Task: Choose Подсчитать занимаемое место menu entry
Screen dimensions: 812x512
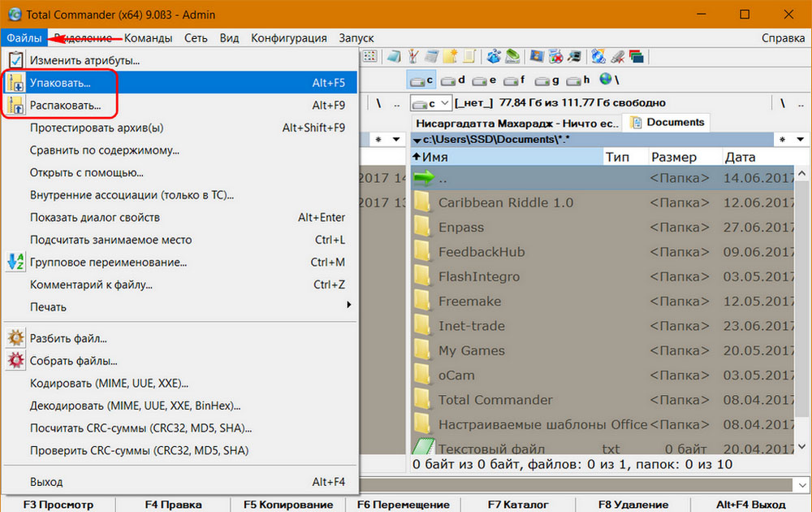Action: [x=180, y=240]
